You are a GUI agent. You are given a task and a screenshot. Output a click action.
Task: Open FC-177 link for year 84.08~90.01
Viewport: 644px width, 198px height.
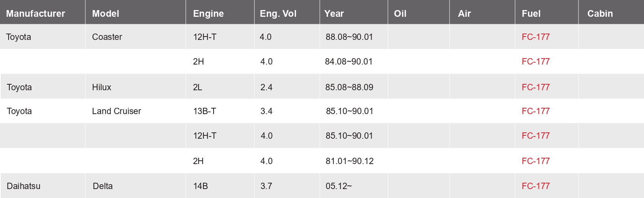tap(536, 62)
